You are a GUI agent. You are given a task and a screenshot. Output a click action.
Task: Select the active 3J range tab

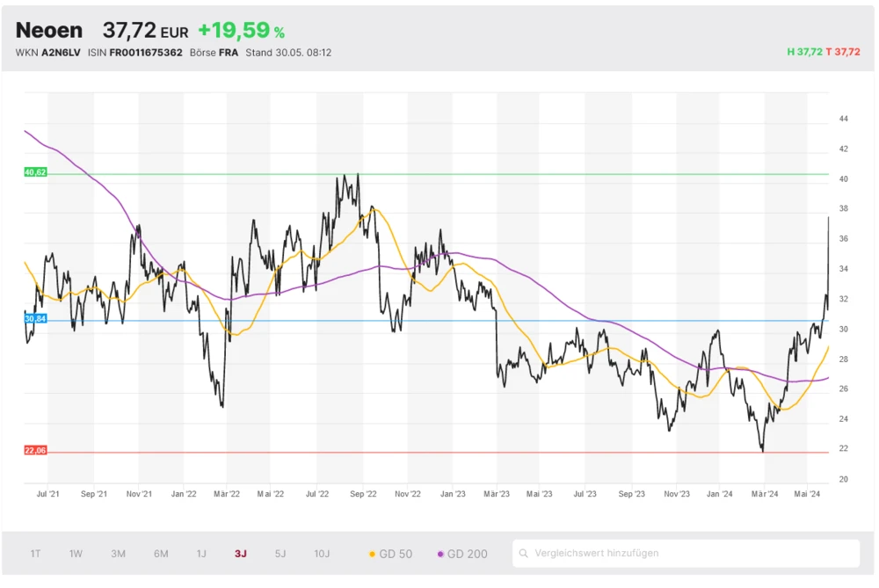(x=241, y=554)
